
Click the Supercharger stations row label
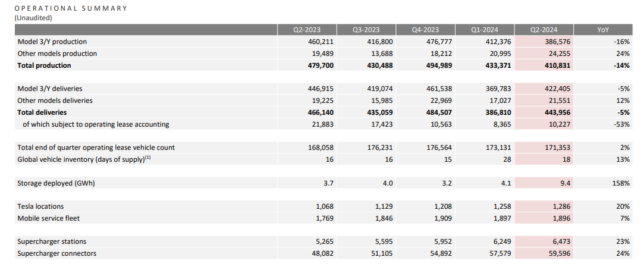point(52,241)
